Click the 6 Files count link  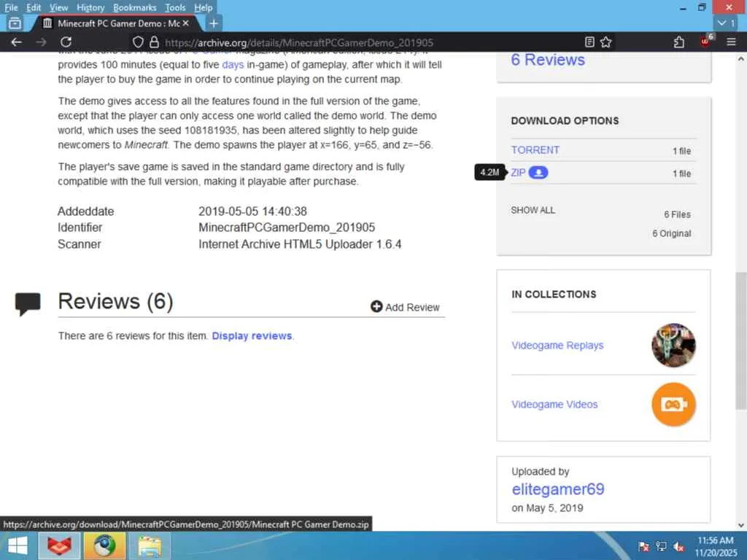(678, 214)
